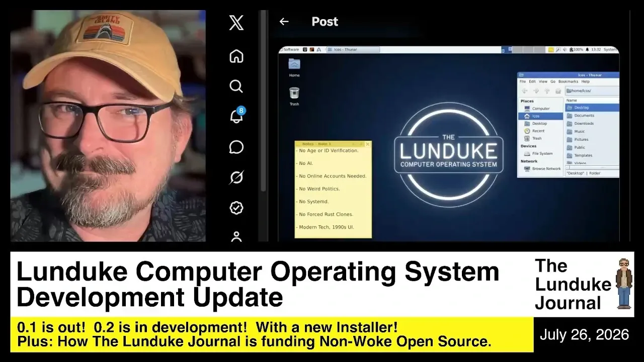Click the /home/lcos/ path field

tap(592, 91)
